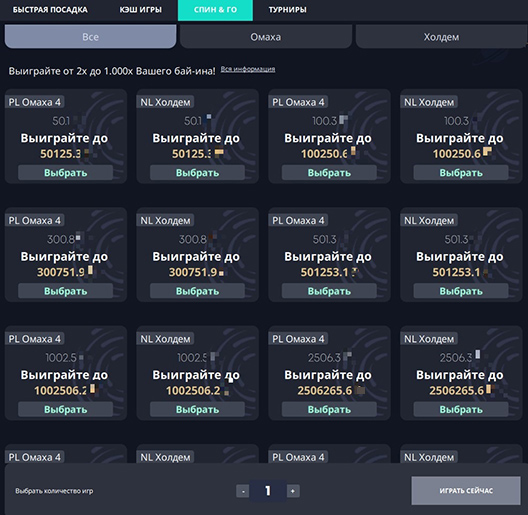Image resolution: width=528 pixels, height=515 pixels.
Task: Increase number of games with plus
Action: click(x=293, y=491)
